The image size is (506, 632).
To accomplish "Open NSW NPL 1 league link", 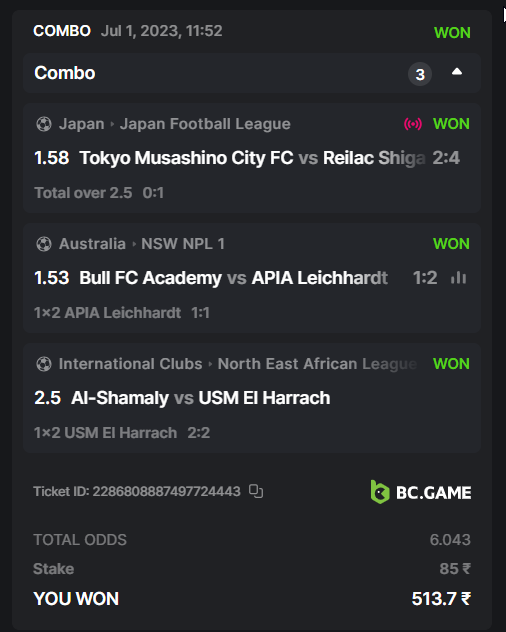I will pos(183,244).
